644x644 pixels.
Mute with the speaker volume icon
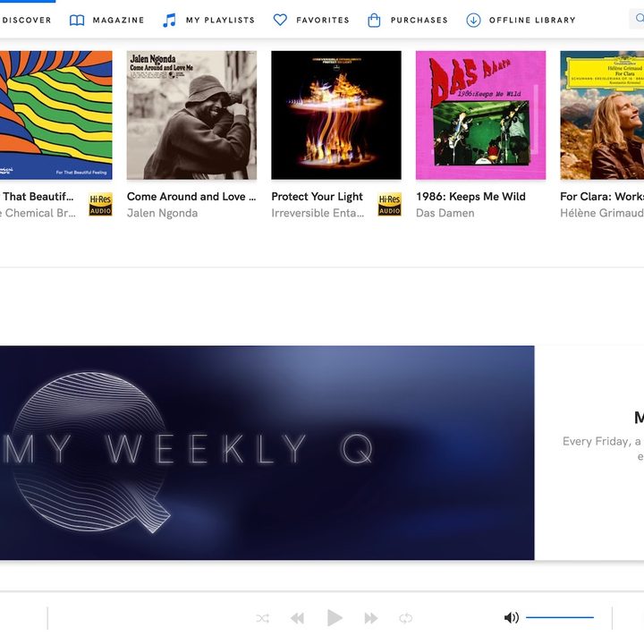(512, 617)
